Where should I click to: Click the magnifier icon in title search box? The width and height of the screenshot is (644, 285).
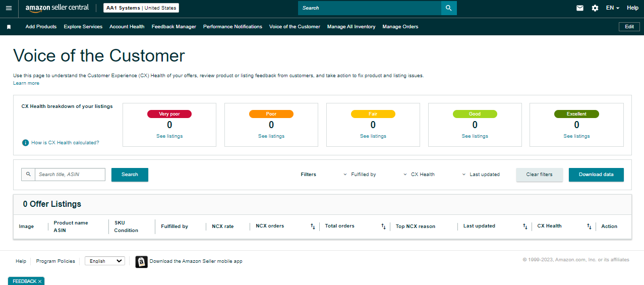coord(28,174)
